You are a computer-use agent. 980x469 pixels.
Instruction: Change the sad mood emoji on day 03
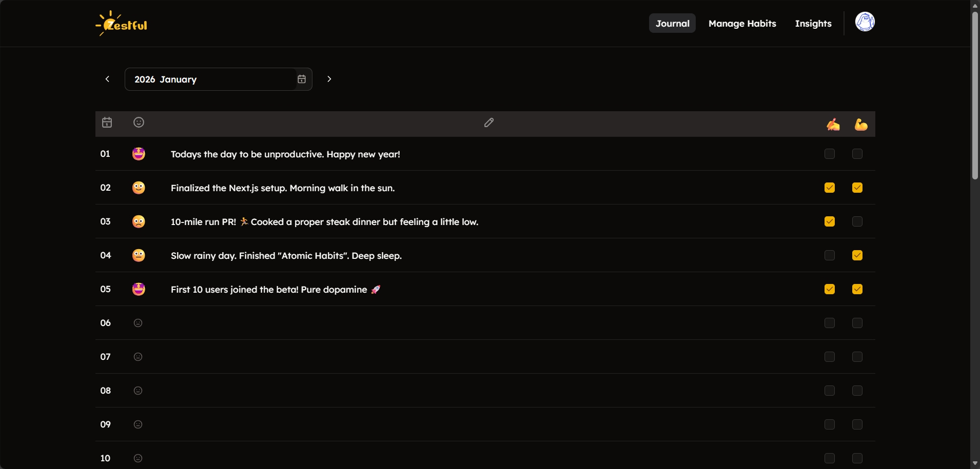pyautogui.click(x=139, y=221)
